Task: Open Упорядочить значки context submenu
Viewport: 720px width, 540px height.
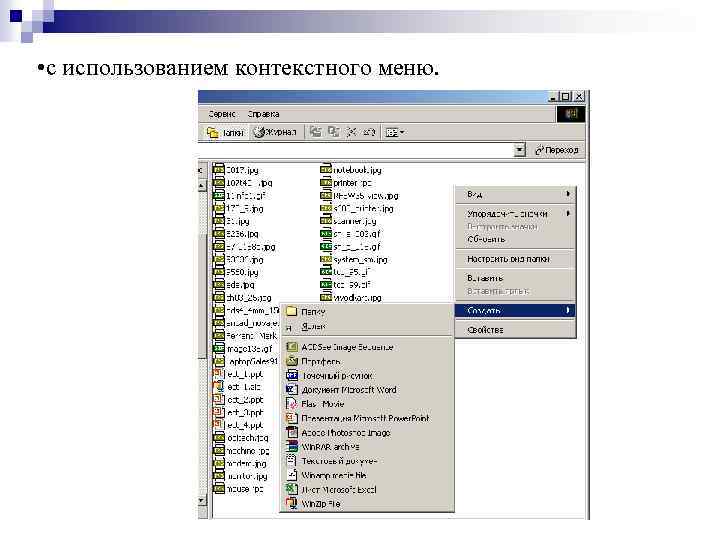Action: pos(515,214)
